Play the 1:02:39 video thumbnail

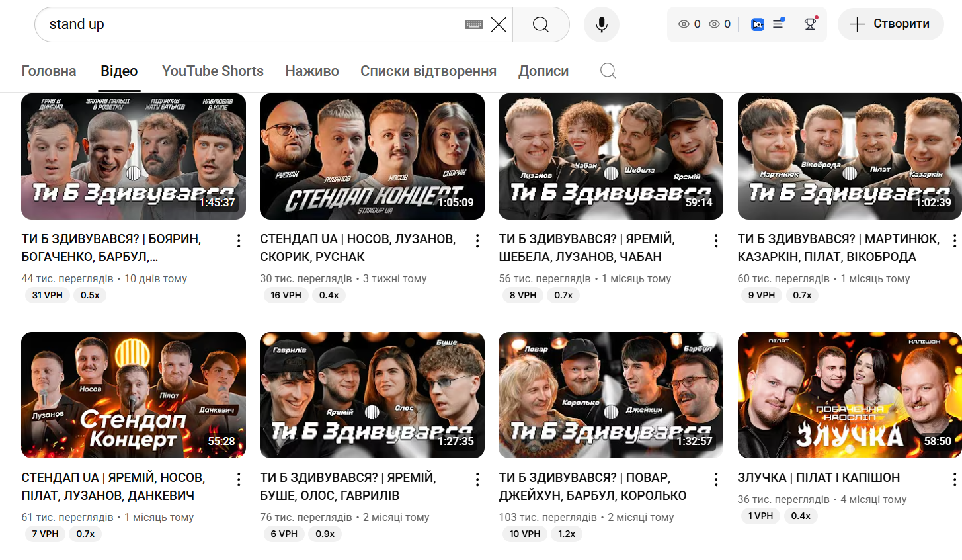[850, 156]
